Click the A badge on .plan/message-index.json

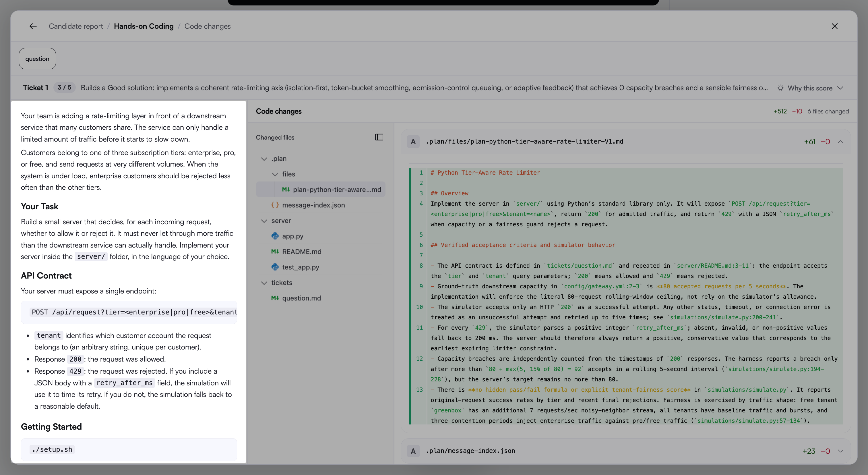point(413,451)
